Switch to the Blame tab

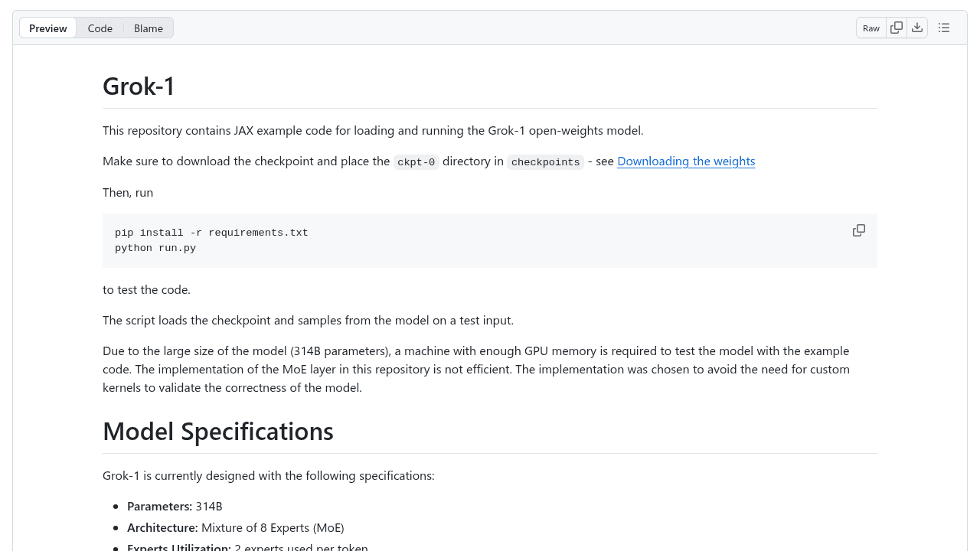coord(148,28)
